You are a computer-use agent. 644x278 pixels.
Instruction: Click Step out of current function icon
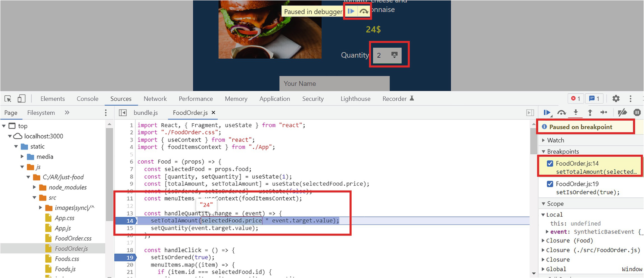(590, 112)
